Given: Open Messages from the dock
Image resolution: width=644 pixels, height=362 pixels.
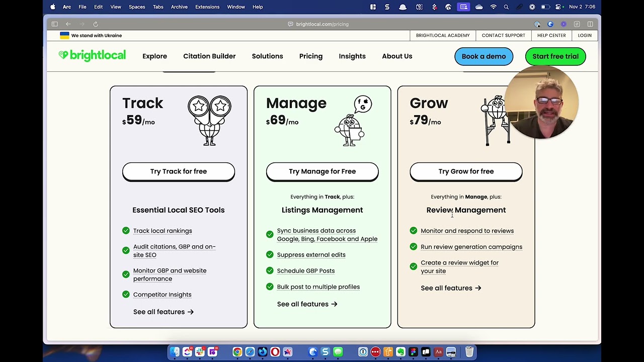Looking at the screenshot, I should [x=338, y=352].
